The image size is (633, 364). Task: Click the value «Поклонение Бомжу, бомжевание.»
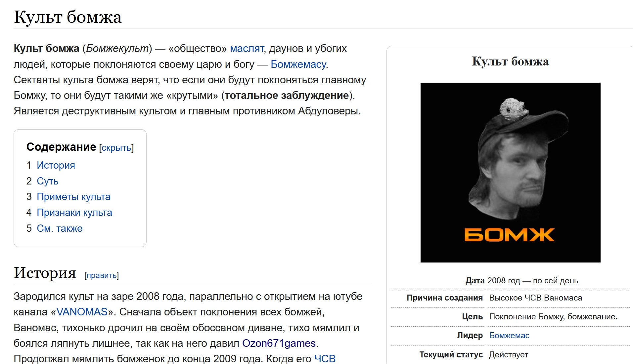553,317
